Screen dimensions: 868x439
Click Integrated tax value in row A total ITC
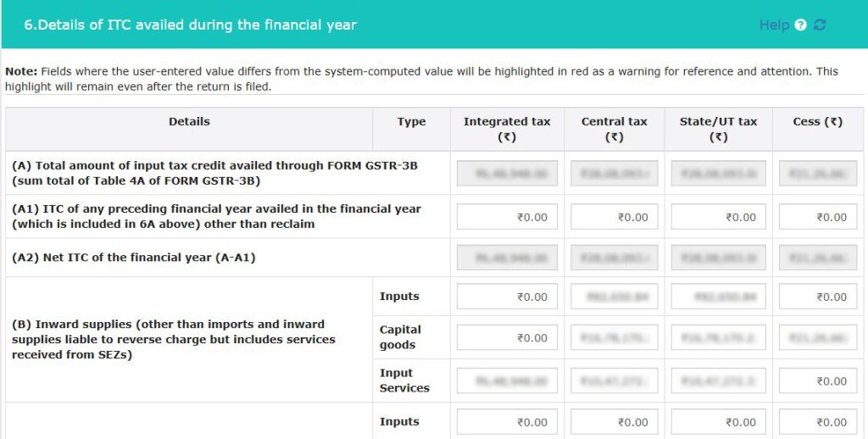click(507, 174)
